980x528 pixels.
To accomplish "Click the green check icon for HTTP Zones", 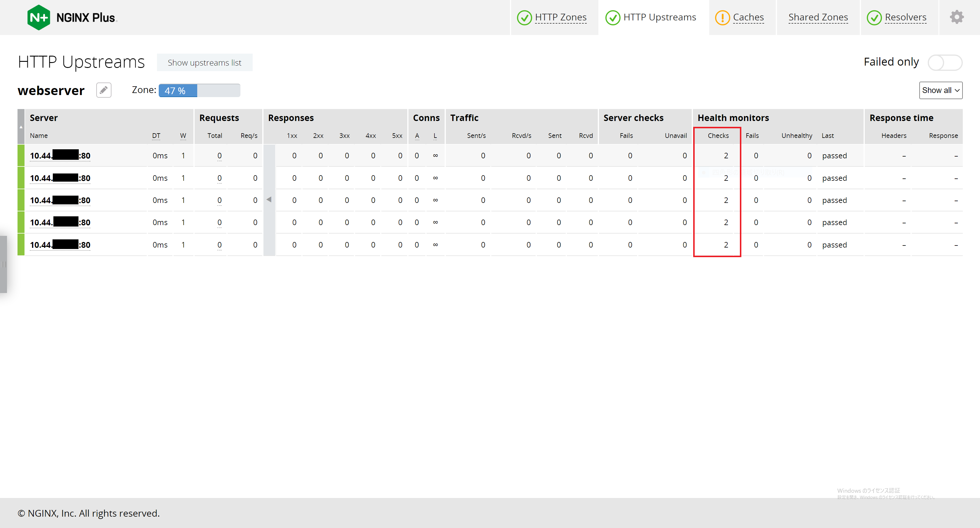I will coord(524,17).
